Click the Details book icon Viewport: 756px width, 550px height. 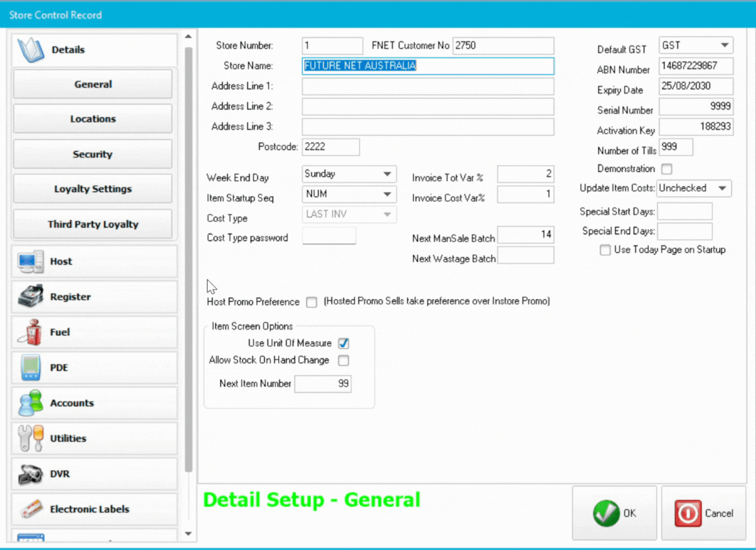(31, 50)
